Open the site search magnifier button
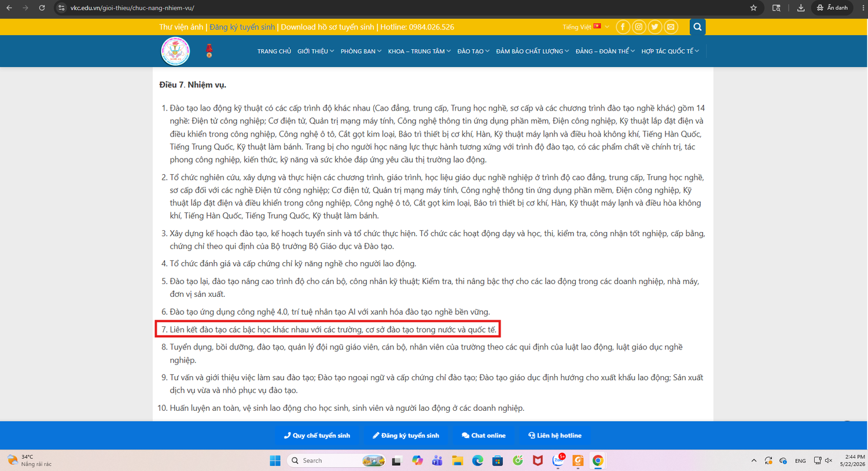The image size is (868, 471). tap(697, 27)
